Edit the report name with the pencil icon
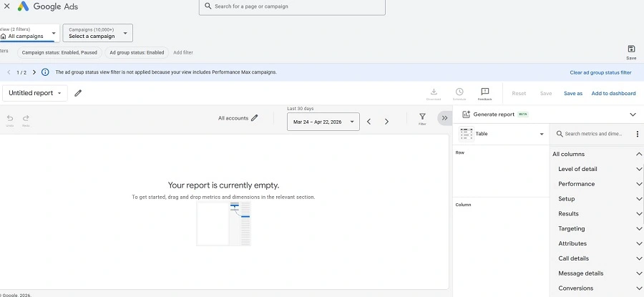The image size is (644, 297). [x=78, y=93]
